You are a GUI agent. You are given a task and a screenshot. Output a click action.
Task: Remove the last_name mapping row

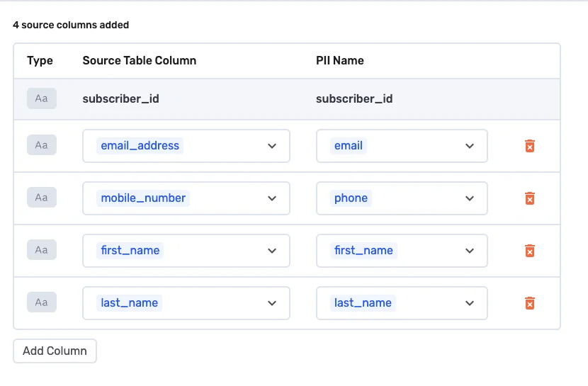tap(529, 303)
